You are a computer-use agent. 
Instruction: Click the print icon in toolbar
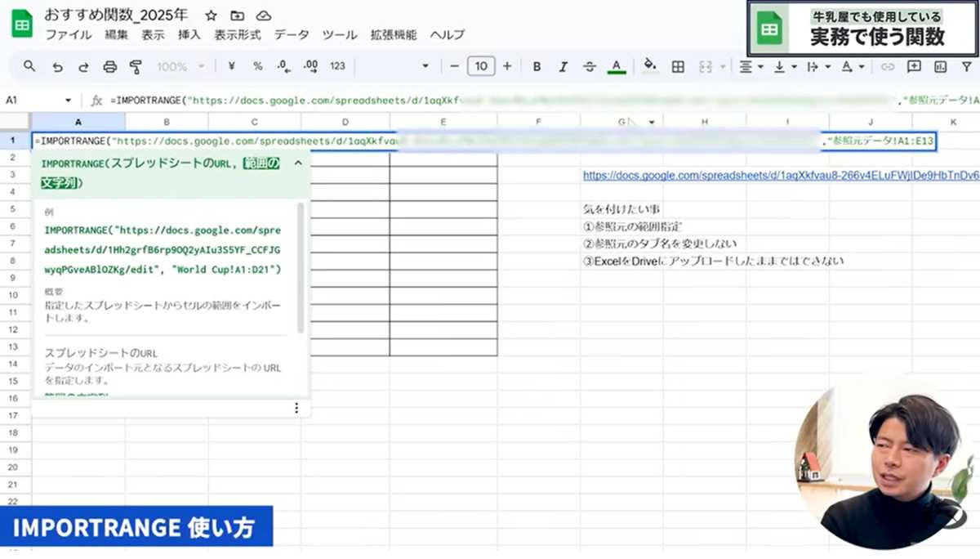pyautogui.click(x=109, y=66)
